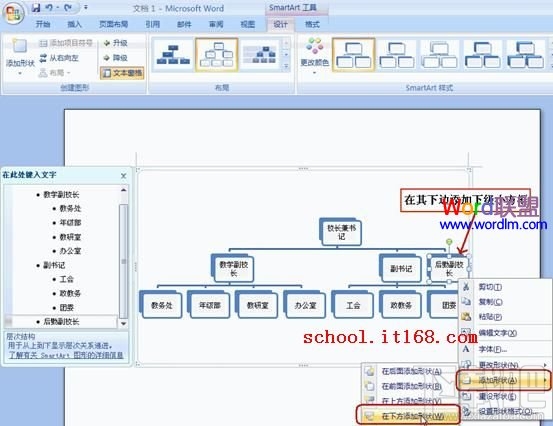Select the 教研室 box in the diagram
This screenshot has width=553, height=426.
257,305
